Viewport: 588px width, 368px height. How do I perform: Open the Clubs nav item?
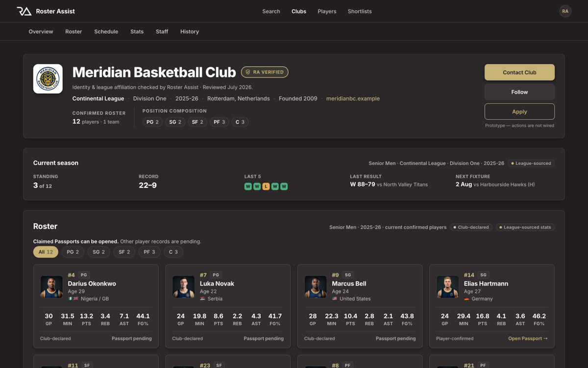[299, 11]
